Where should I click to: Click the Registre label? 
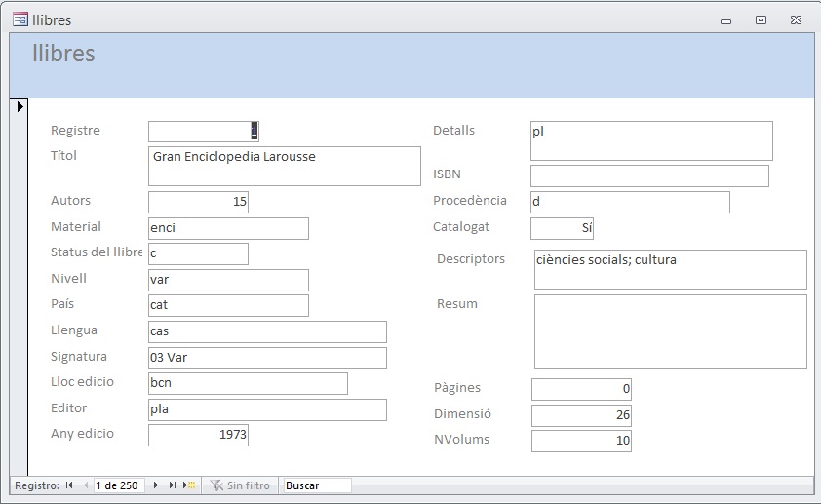[75, 131]
